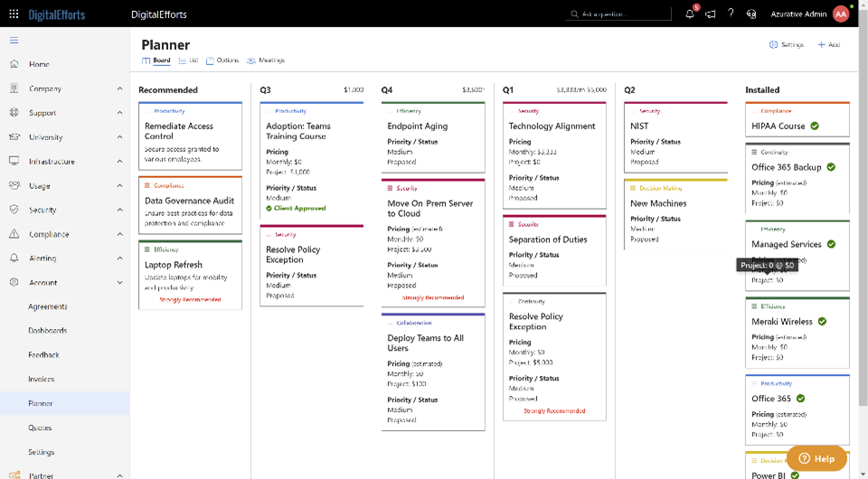Open the Laptop Refresh card

(190, 275)
